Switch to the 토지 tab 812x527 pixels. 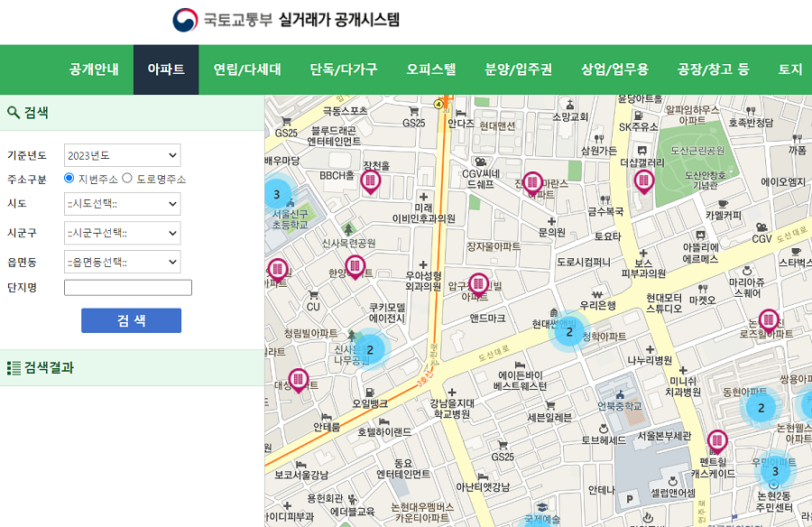(x=790, y=68)
